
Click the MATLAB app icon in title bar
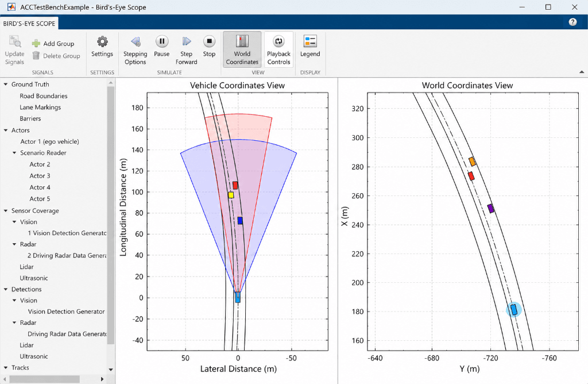(11, 7)
